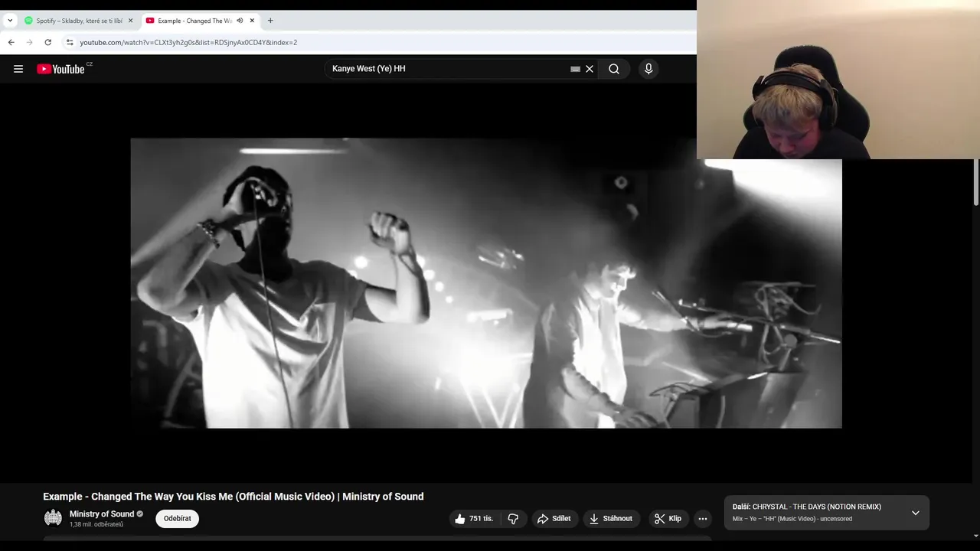Open the on-screen keyboard icon in search

pyautogui.click(x=575, y=69)
